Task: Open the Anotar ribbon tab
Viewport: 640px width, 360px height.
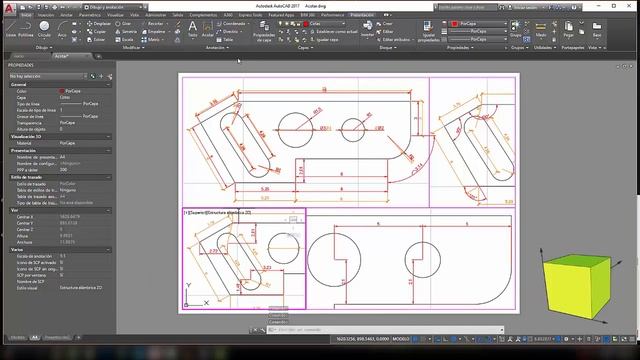Action: click(67, 15)
